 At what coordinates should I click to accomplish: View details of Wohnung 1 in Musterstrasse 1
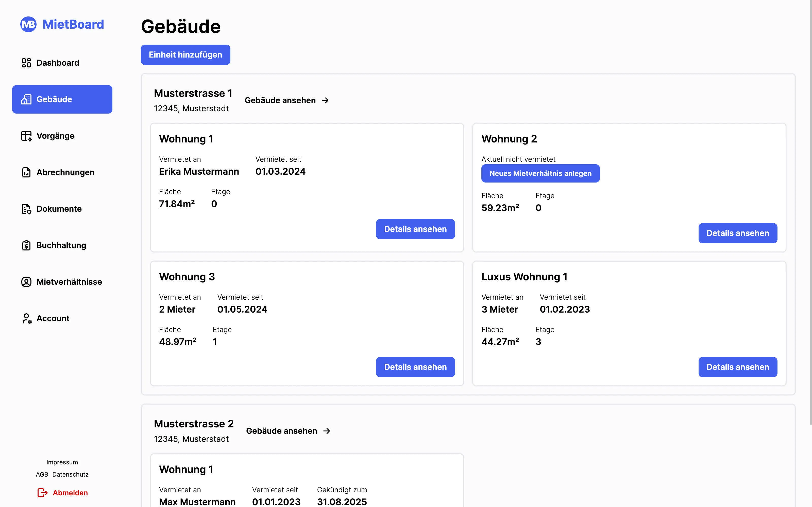pyautogui.click(x=415, y=229)
